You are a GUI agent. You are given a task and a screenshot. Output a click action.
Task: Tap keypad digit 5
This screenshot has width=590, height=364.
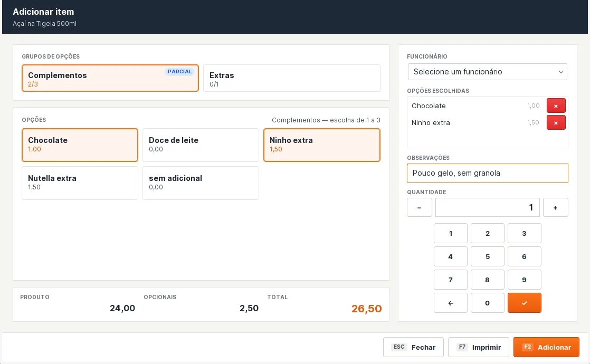pos(487,256)
